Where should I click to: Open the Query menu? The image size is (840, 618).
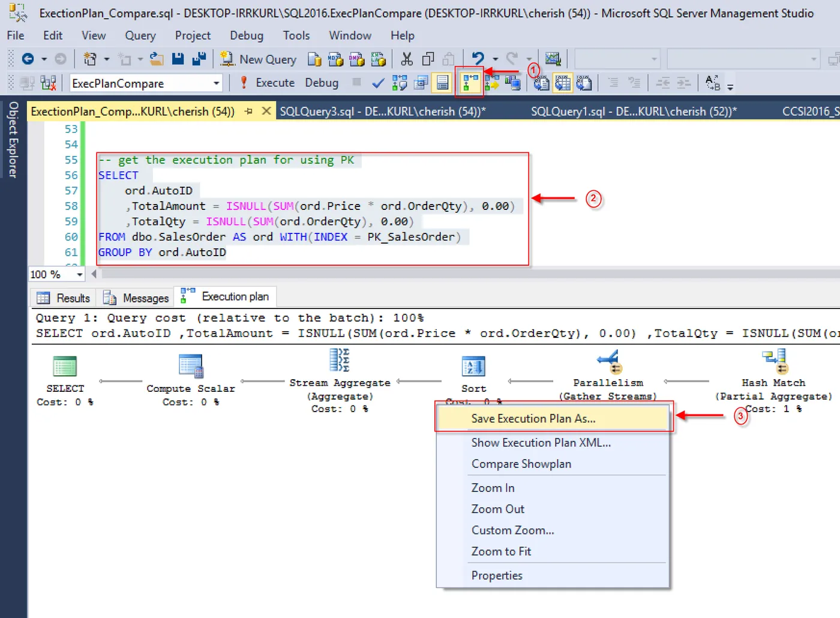(x=140, y=35)
